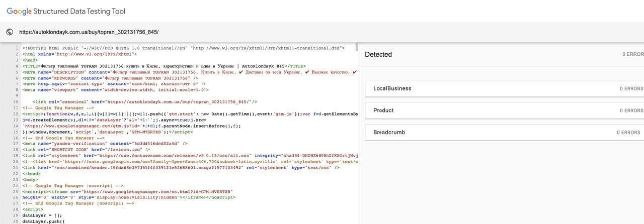644x224 pixels.
Task: Click the SHORTCUT ICON favicon link line
Action: click(x=86, y=149)
